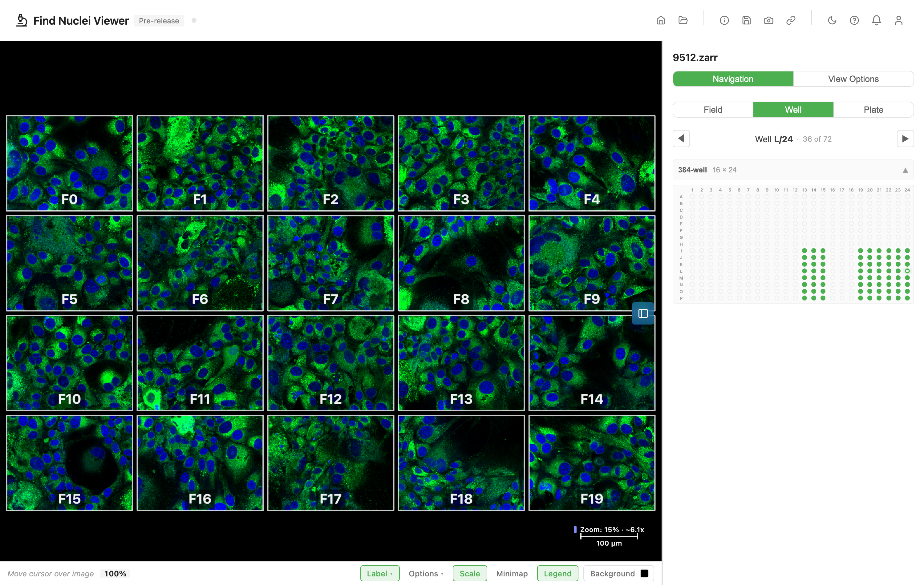Toggle the Scale bar button

[470, 573]
